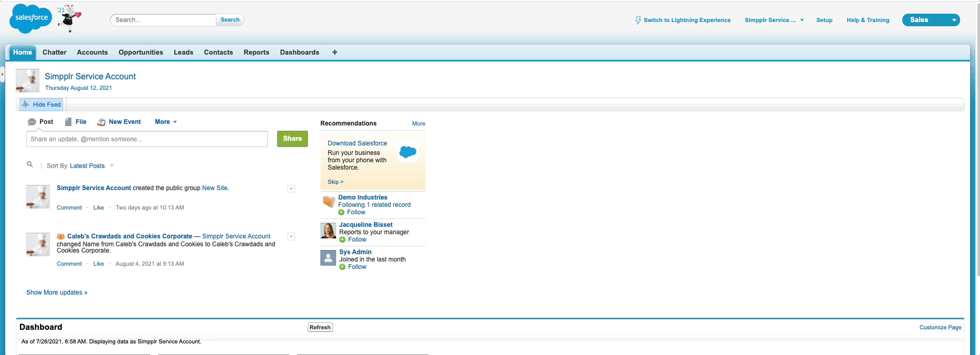This screenshot has width=980, height=355.
Task: Open Jacqueline Bisset's profile link
Action: pyautogui.click(x=366, y=225)
